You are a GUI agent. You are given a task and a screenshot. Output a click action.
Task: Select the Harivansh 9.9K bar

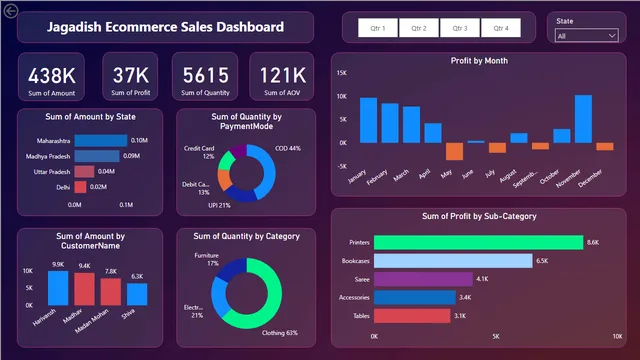coord(58,288)
